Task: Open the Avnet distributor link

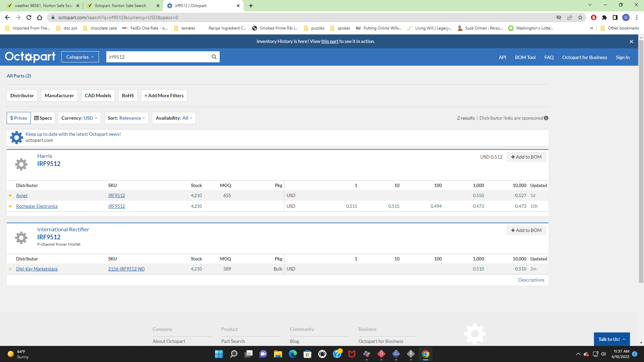Action: 22,195
